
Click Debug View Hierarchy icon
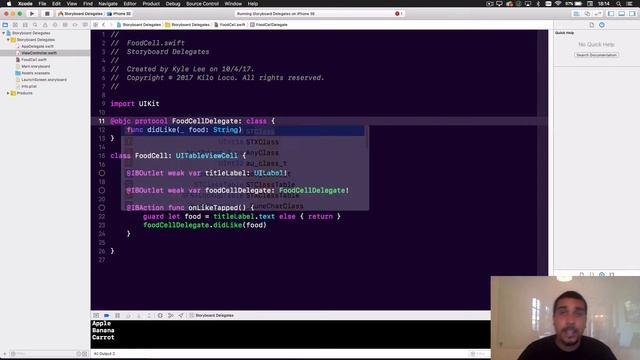pyautogui.click(x=160, y=316)
